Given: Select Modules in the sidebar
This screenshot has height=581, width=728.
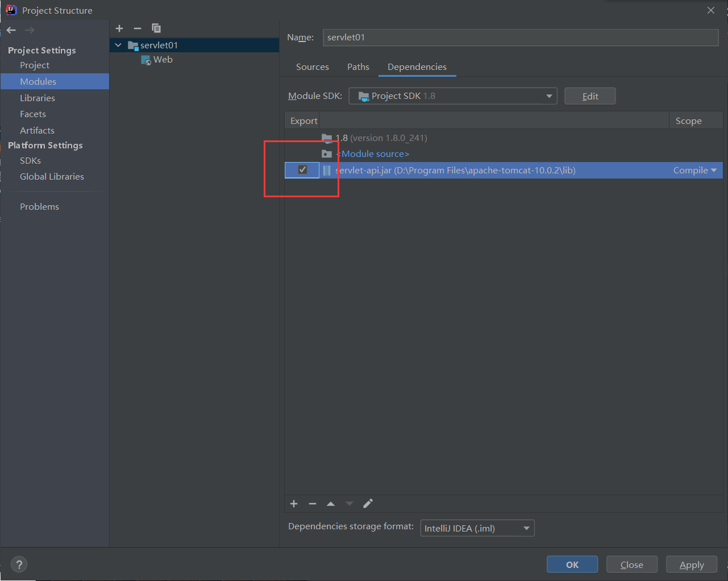Looking at the screenshot, I should click(55, 81).
